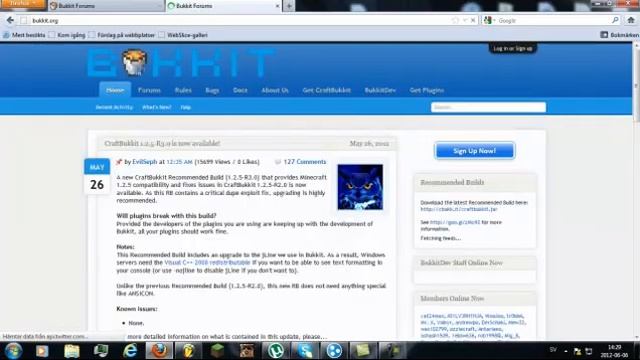Open the Mest besökta bookmark
This screenshot has height=360, width=640.
[x=24, y=35]
